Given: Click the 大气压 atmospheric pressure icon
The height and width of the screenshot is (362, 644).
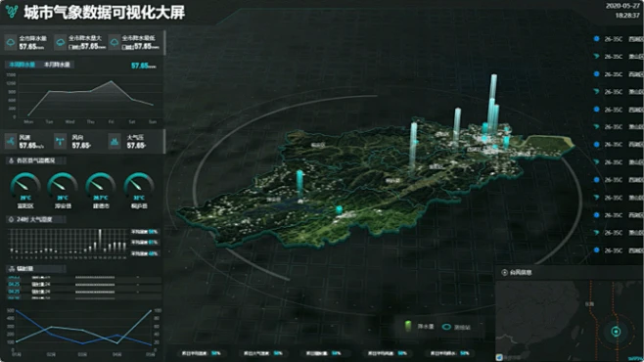Looking at the screenshot, I should [115, 142].
